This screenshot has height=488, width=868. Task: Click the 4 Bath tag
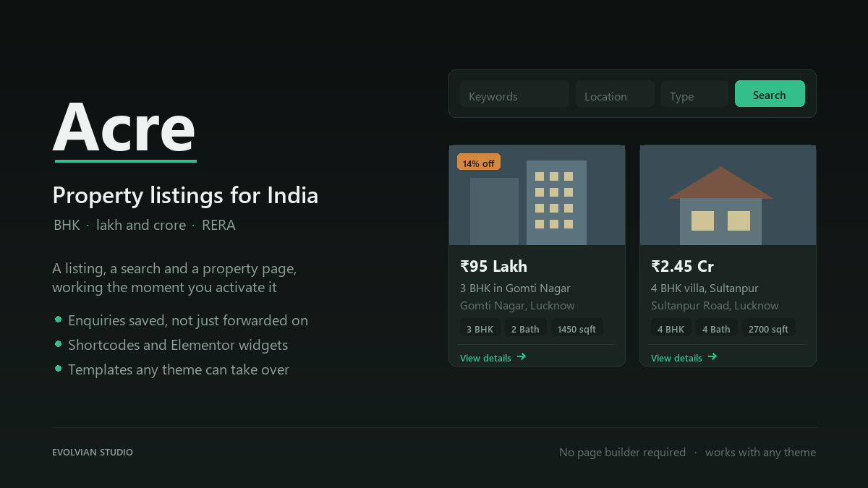click(716, 329)
